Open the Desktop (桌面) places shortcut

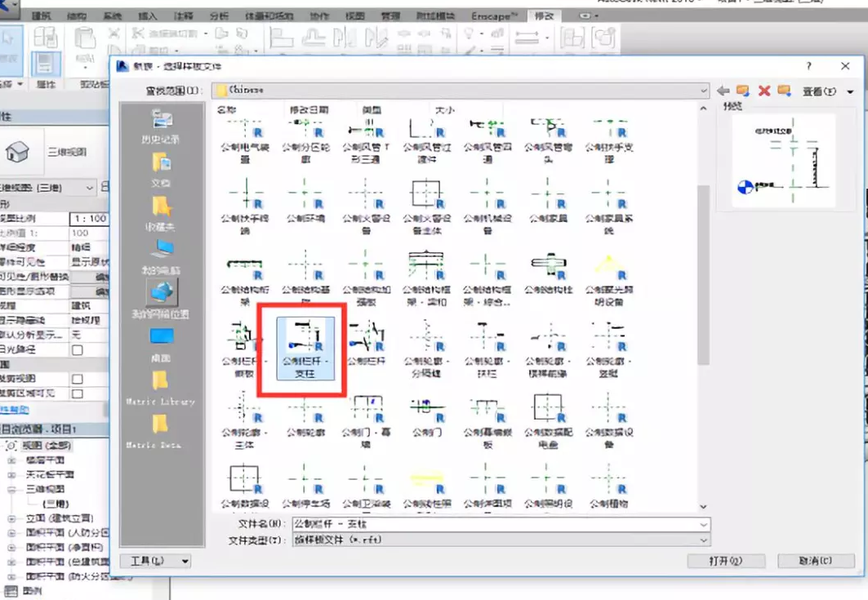click(x=162, y=344)
